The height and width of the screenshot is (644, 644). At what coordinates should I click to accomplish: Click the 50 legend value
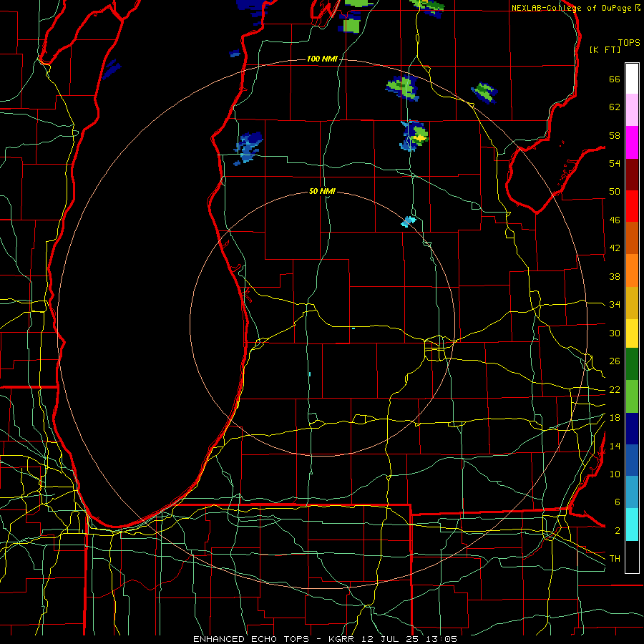pos(615,192)
